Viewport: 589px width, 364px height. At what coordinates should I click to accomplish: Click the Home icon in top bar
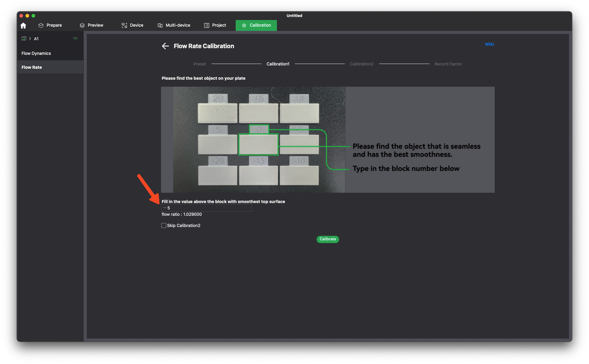(x=23, y=26)
